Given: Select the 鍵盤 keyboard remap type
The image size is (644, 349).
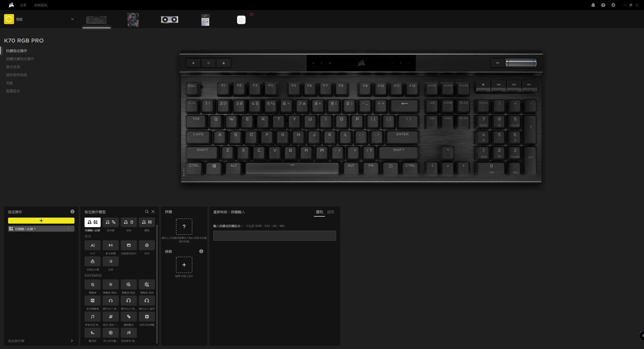Looking at the screenshot, I should click(x=147, y=222).
